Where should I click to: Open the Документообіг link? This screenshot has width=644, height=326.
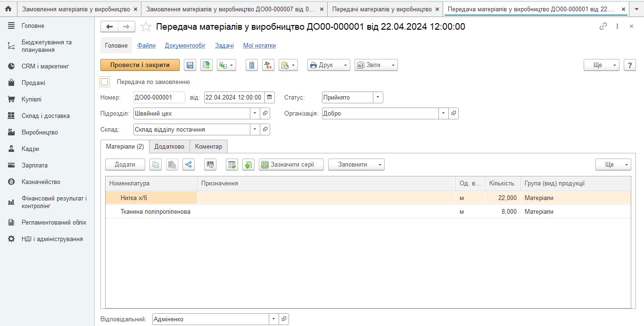click(185, 46)
